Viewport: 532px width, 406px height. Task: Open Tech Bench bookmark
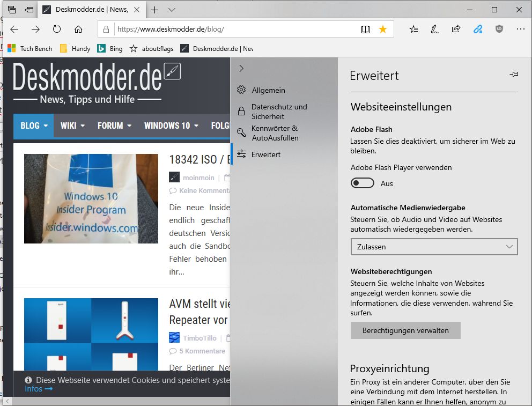(x=30, y=48)
